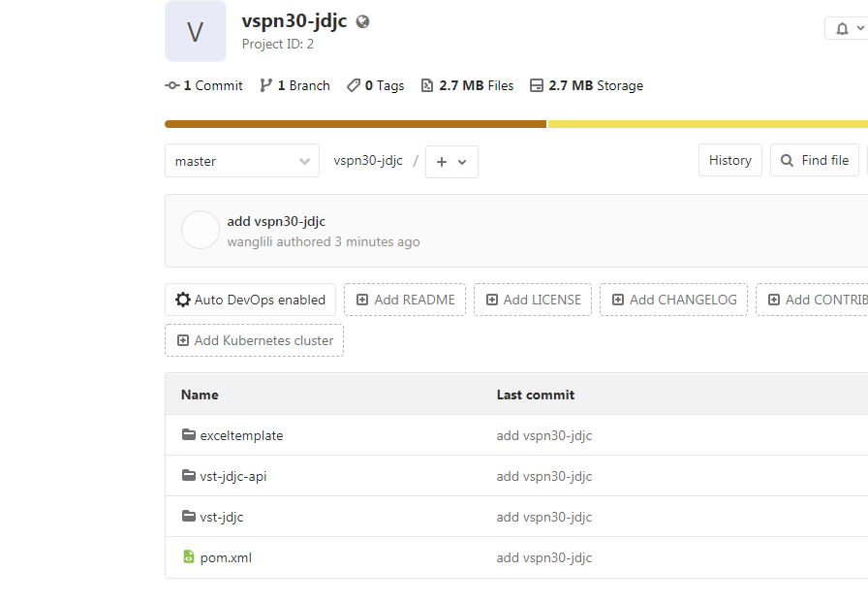Screen dimensions: 868x602
Task: Open the 1 Commit link
Action: [204, 85]
